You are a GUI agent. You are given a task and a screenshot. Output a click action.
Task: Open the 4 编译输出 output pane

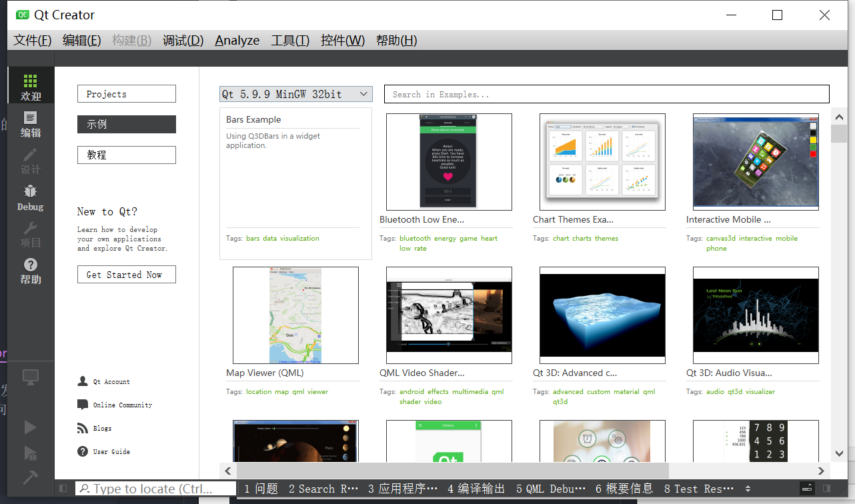[476, 489]
